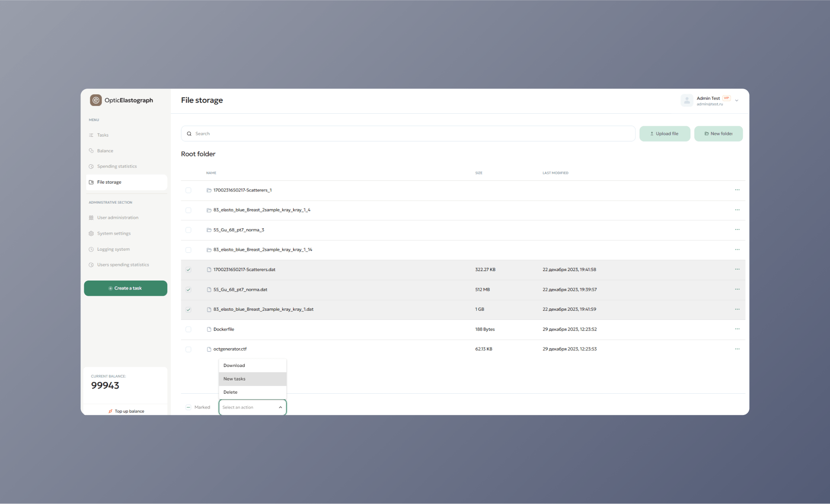
Task: Open three-dot menu for octgenerator.ctf row
Action: click(x=737, y=349)
